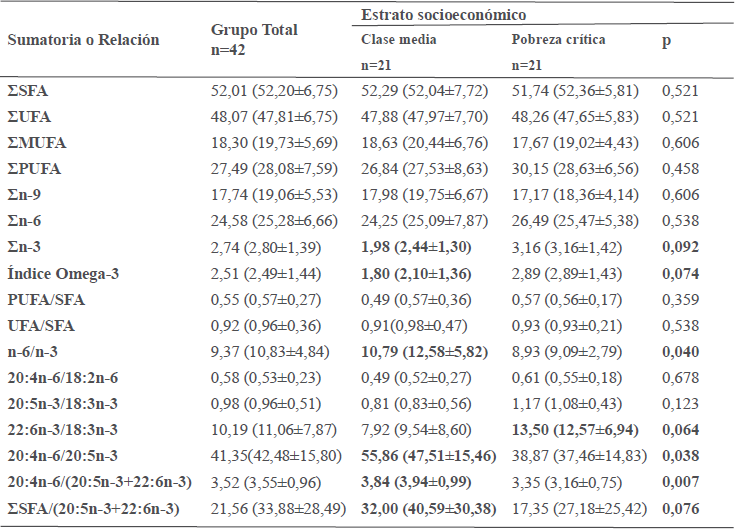This screenshot has height=530, width=735.
Task: Click the 'Sumatoria o Relación' column header
Action: 84,41
